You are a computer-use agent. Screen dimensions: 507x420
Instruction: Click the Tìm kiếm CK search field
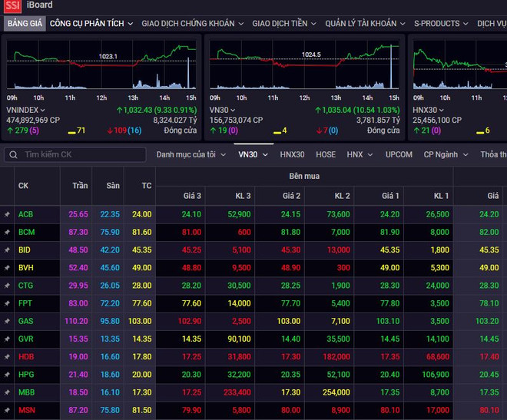pyautogui.click(x=81, y=154)
